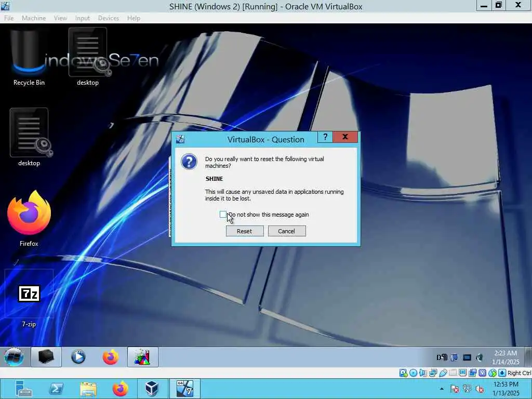Select the desktop file icon below Recycle Bin
Viewport: 532px width, 399px height.
(29, 137)
